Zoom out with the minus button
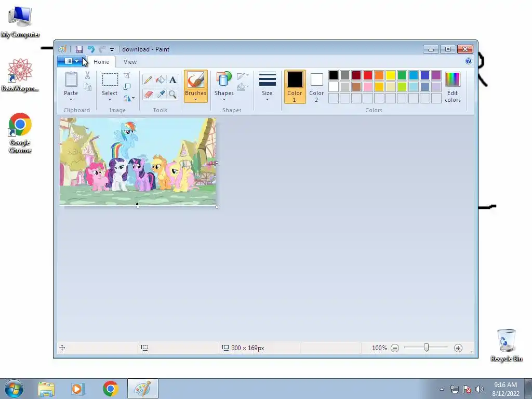 (x=395, y=348)
